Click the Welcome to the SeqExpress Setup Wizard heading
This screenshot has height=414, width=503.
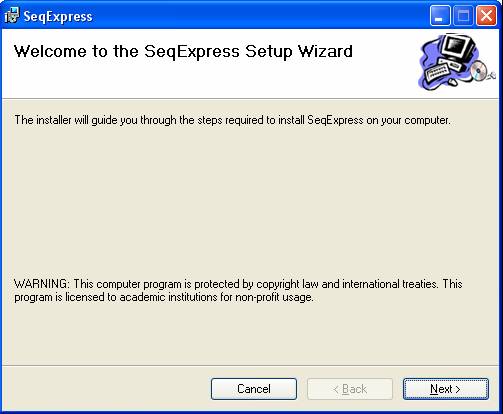(x=183, y=51)
